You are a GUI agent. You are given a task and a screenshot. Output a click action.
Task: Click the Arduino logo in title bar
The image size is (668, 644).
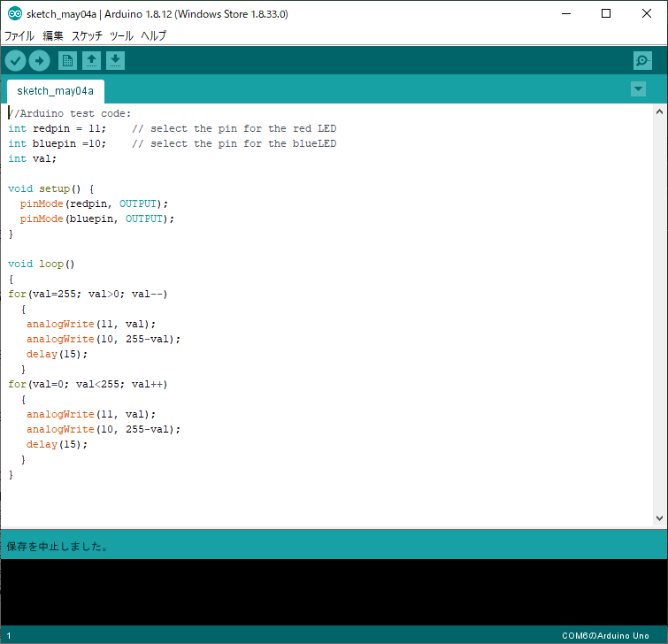click(x=15, y=14)
